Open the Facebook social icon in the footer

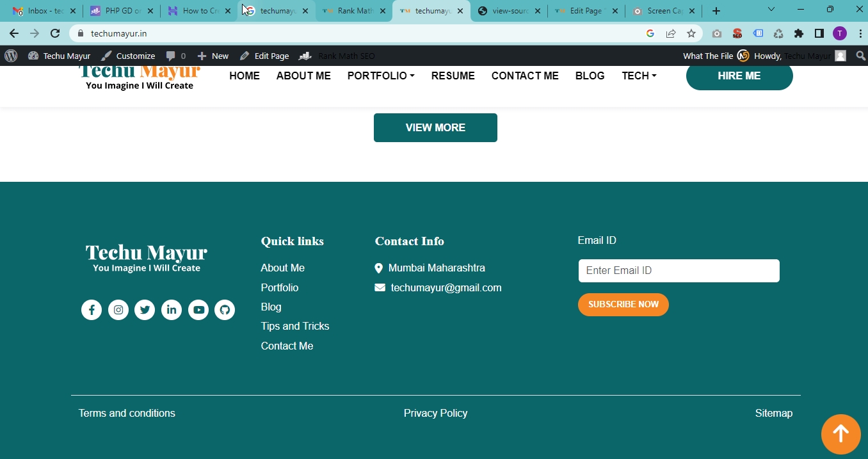[92, 310]
